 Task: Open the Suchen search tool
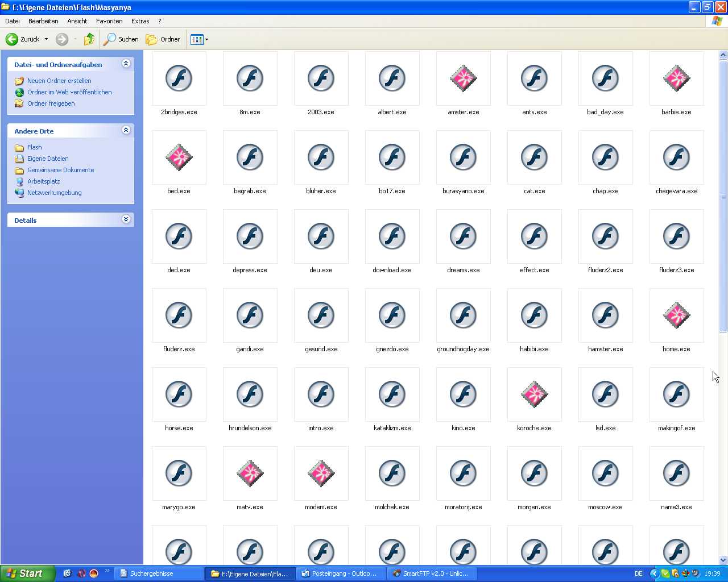[121, 39]
